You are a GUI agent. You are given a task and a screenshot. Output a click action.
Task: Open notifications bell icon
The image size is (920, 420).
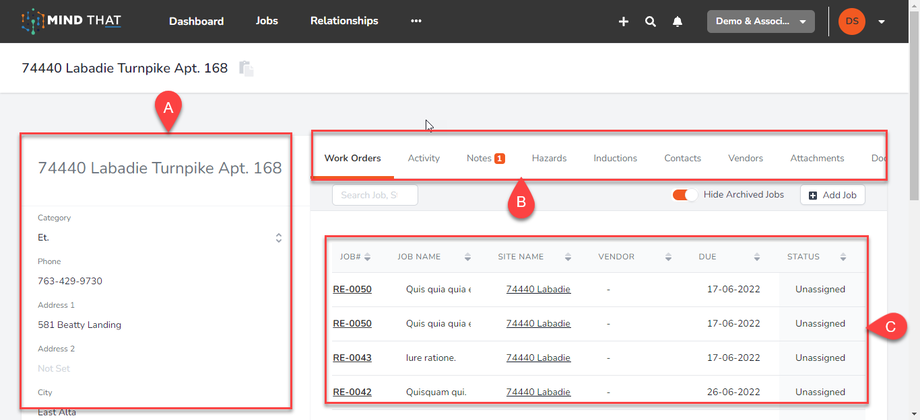(677, 21)
